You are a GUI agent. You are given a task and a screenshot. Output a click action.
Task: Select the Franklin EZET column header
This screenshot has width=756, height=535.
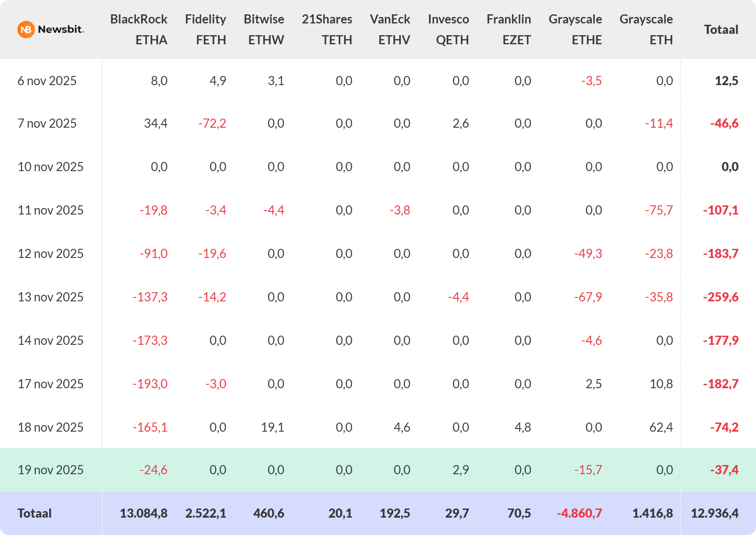tap(509, 30)
